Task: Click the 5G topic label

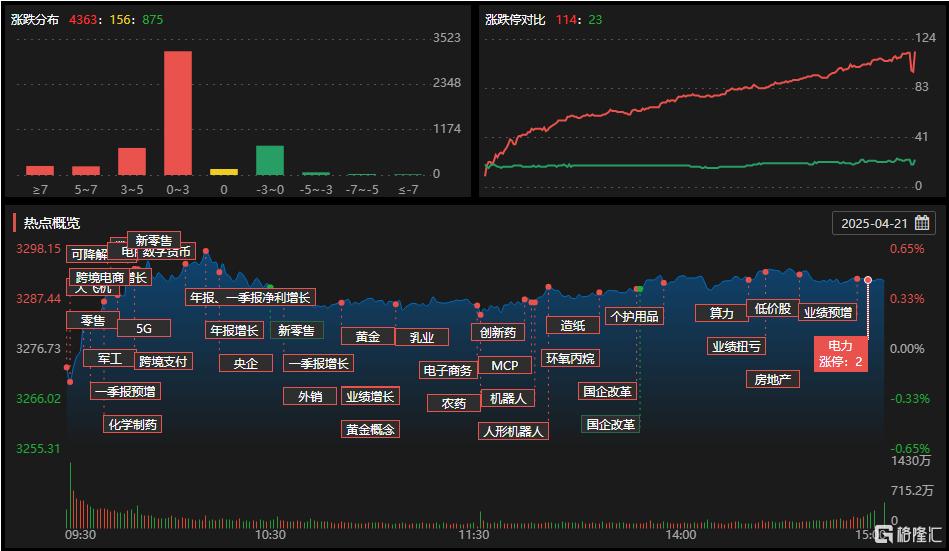Action: [144, 328]
